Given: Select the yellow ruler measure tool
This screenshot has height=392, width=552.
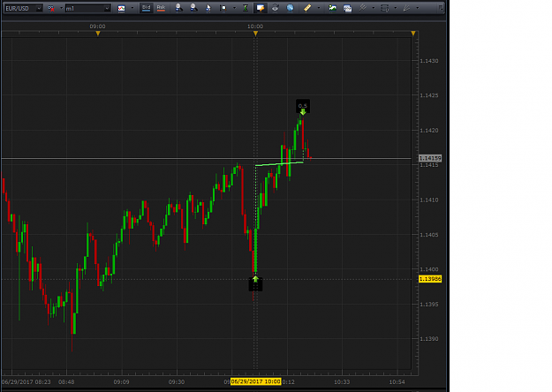Looking at the screenshot, I should (x=307, y=8).
